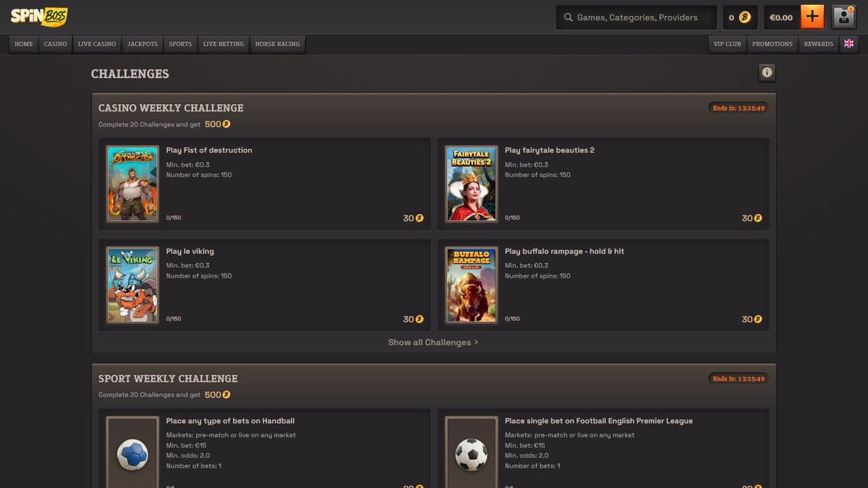Open the LIVE CASINO menu item
Image resolution: width=868 pixels, height=488 pixels.
coord(97,44)
